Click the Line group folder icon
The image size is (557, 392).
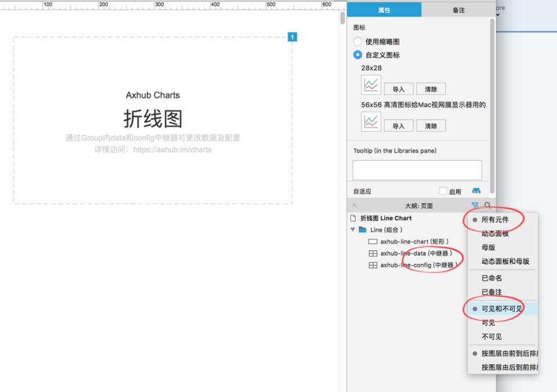[x=362, y=230]
